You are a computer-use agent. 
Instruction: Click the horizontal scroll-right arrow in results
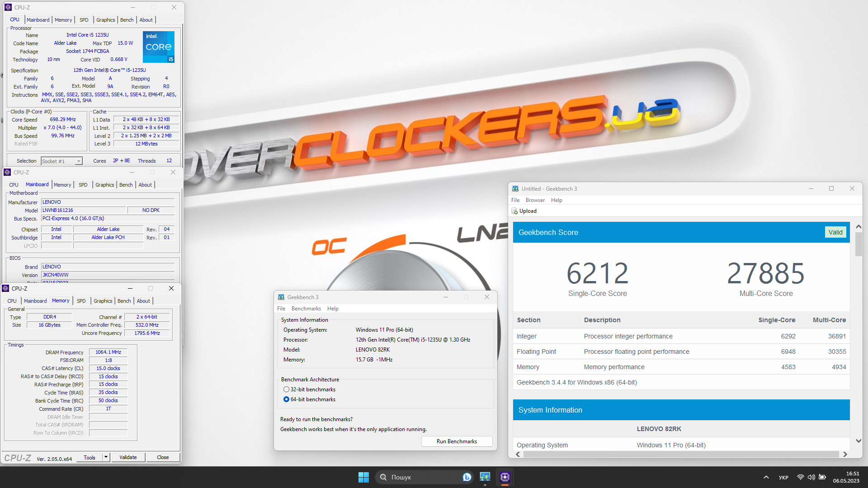point(845,455)
